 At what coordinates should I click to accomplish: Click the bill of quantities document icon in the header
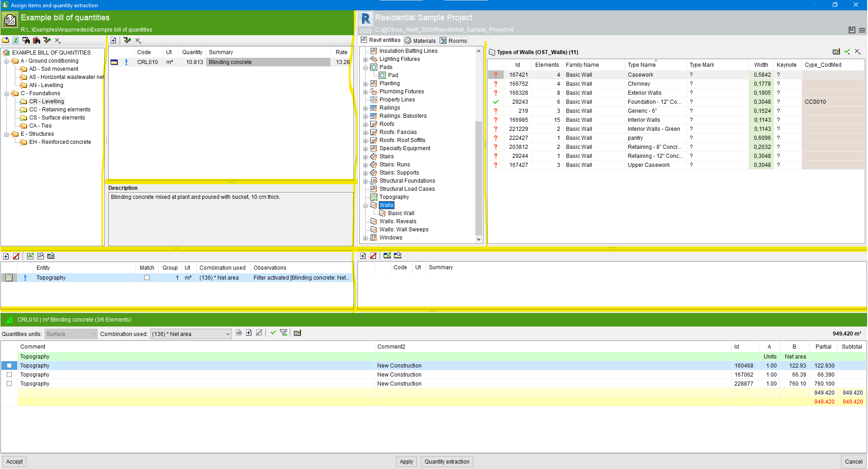pos(10,20)
